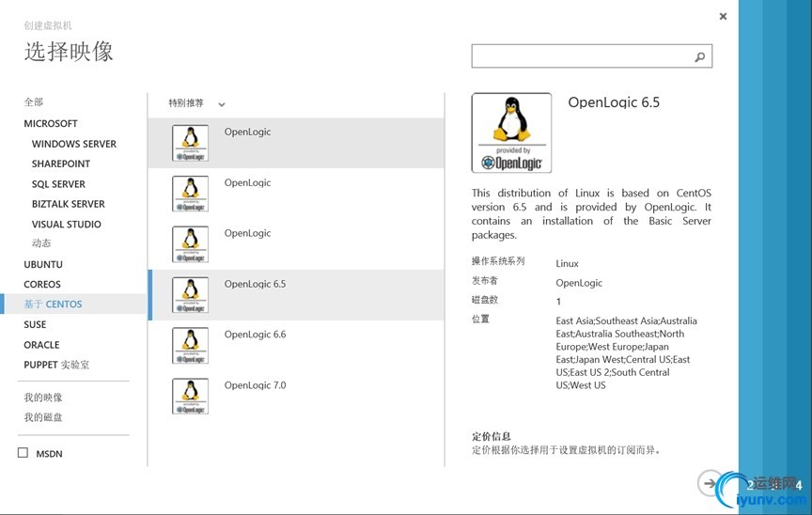Click the OpenLogic 6.6 penguin icon
Viewport: 812px width, 515px height.
190,346
